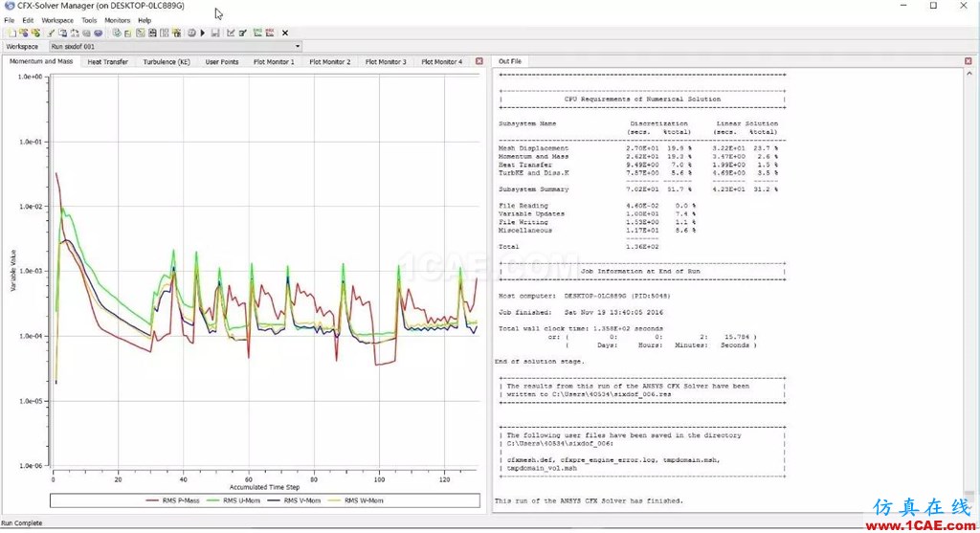Click the Edit Run in Progress pencil icon
Screen dimensions: 980x533
click(52, 33)
